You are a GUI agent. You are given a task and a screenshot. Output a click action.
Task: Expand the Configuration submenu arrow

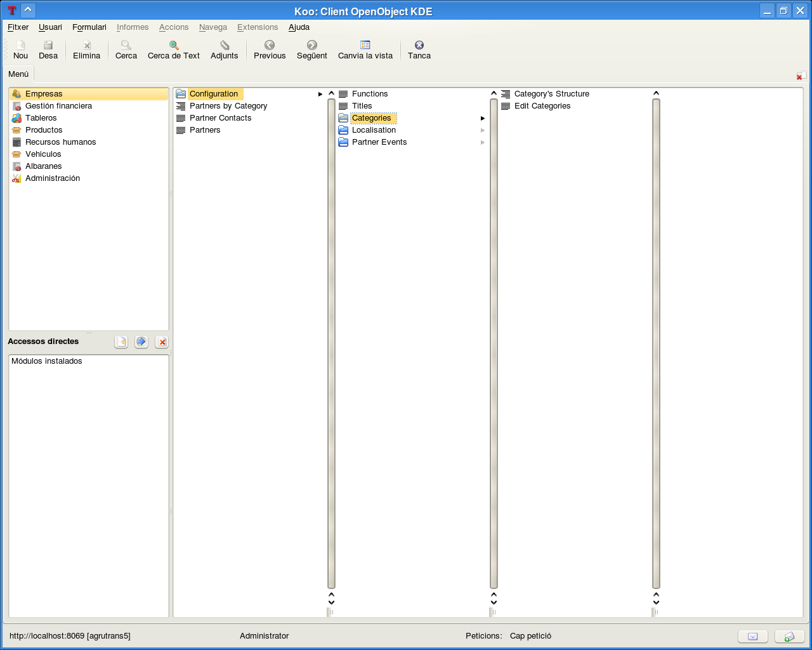pyautogui.click(x=320, y=94)
